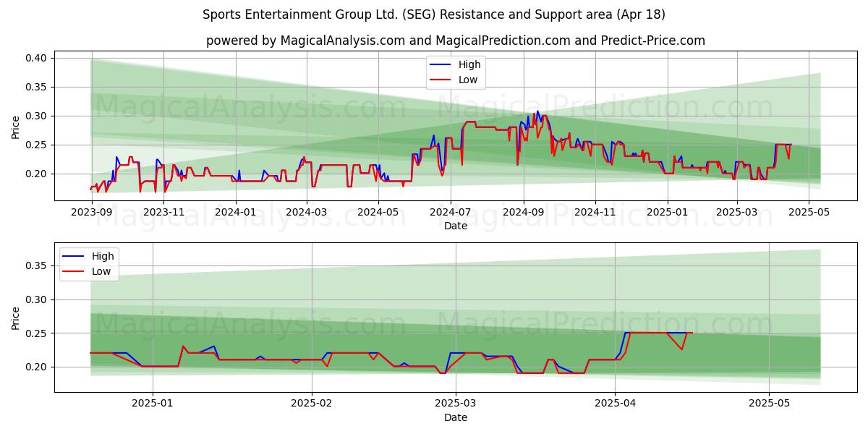Click the 2025-03 tick label on upper chart
The width and height of the screenshot is (868, 434).
pos(736,212)
